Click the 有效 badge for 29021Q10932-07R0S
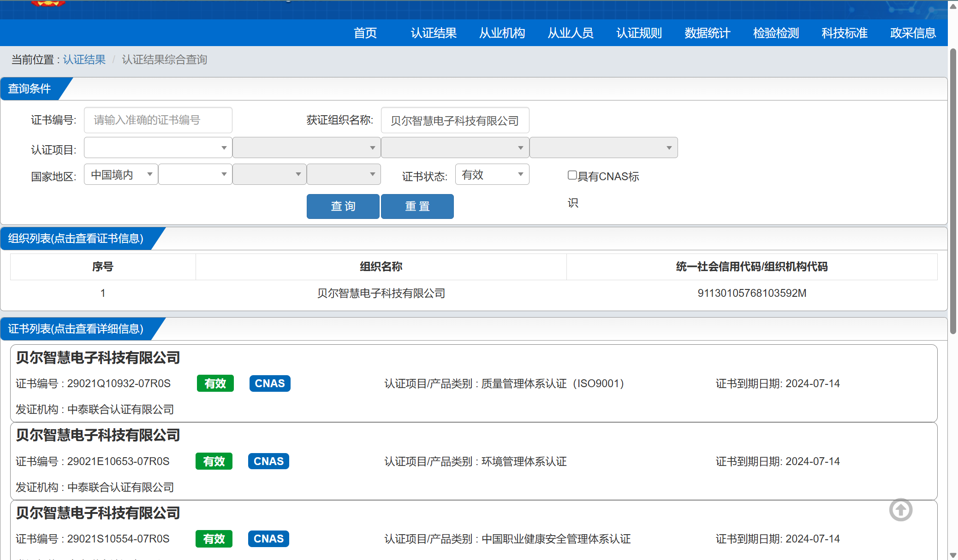Image resolution: width=958 pixels, height=560 pixels. coord(215,383)
